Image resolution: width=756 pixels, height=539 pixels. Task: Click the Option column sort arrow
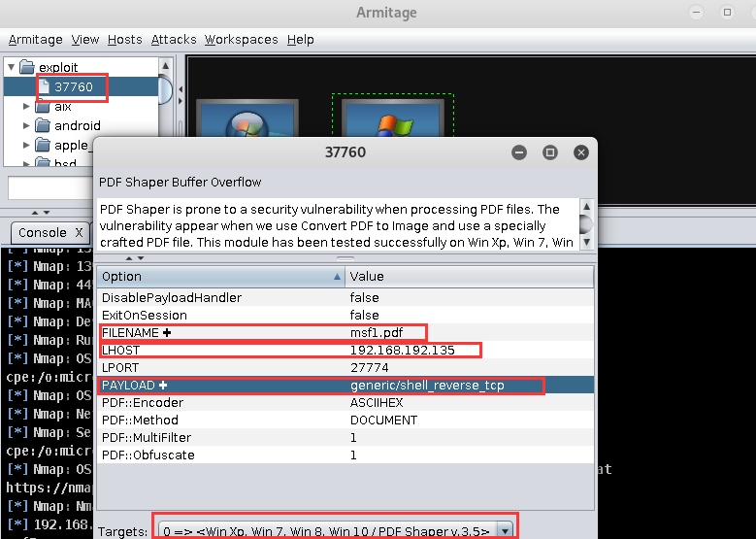337,277
